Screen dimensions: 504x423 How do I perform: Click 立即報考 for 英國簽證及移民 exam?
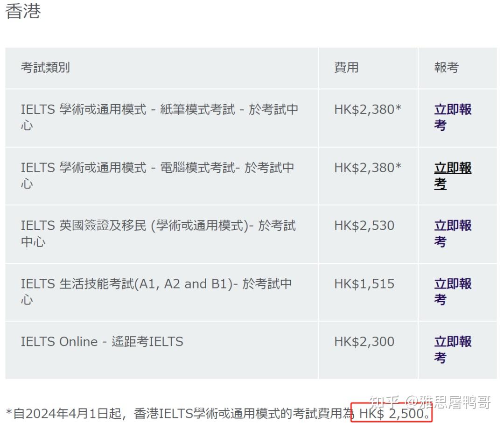[x=452, y=233]
